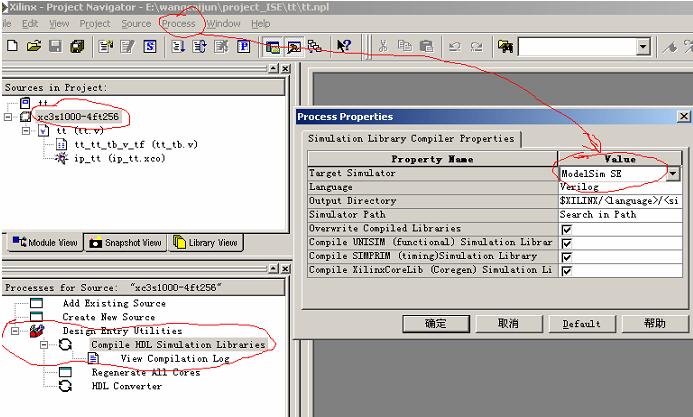Switch to the Module View tab
The image size is (693, 417).
pos(44,243)
